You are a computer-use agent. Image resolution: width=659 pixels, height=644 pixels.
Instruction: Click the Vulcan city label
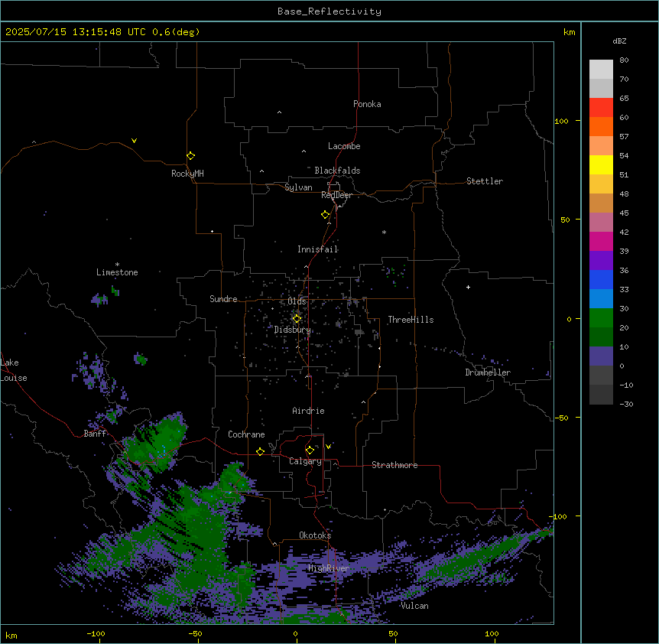(415, 606)
